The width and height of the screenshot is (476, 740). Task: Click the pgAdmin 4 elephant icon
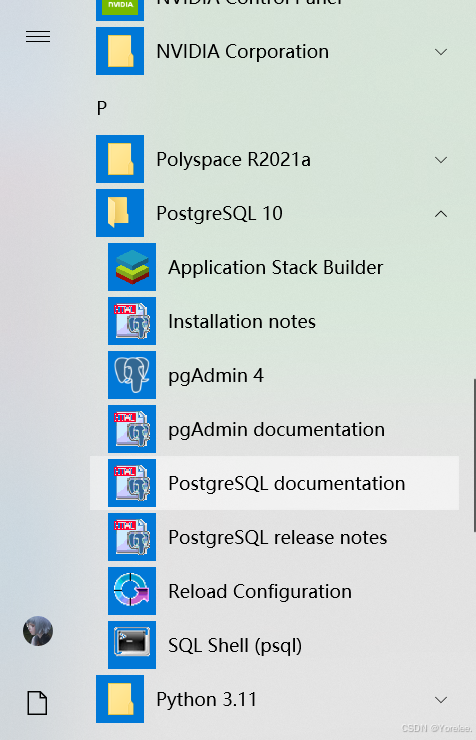132,375
